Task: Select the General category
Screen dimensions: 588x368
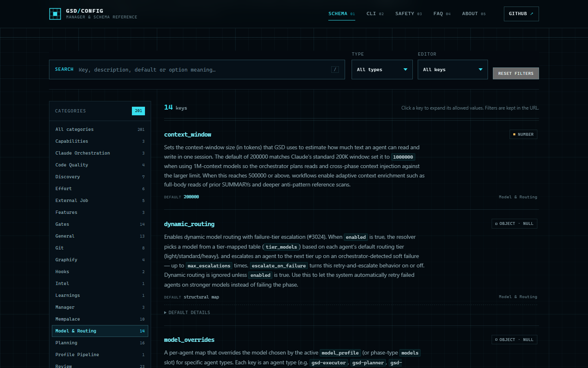Action: (x=100, y=236)
